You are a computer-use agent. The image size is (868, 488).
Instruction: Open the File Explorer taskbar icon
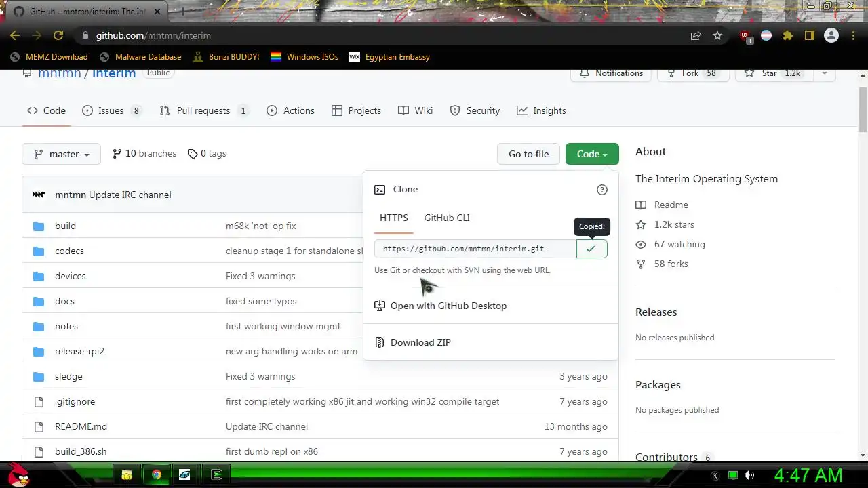[127, 474]
